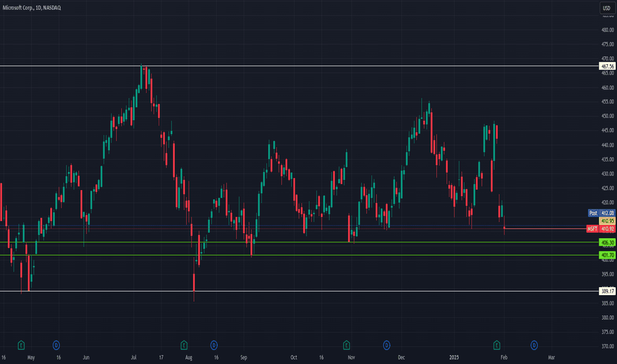The height and width of the screenshot is (364, 617).
Task: Click the 2025 label on time axis
Action: (x=454, y=357)
